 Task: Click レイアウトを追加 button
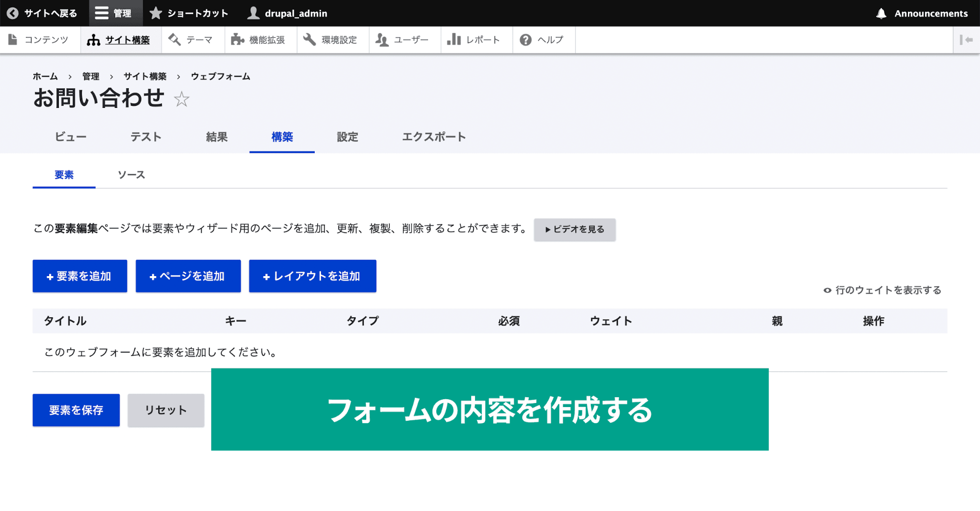pos(313,276)
